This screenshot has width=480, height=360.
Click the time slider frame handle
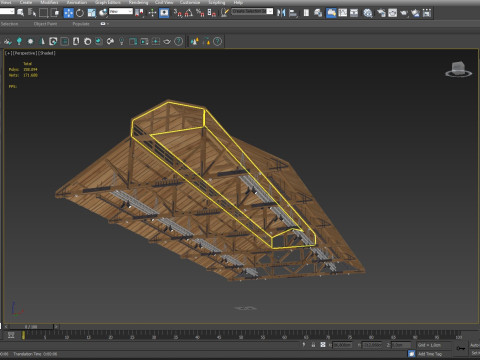point(32,327)
